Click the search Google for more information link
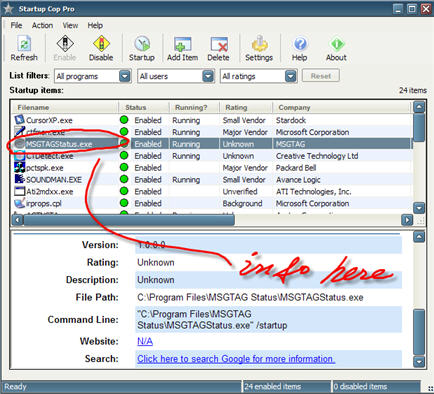Image resolution: width=434 pixels, height=394 pixels. tap(236, 359)
